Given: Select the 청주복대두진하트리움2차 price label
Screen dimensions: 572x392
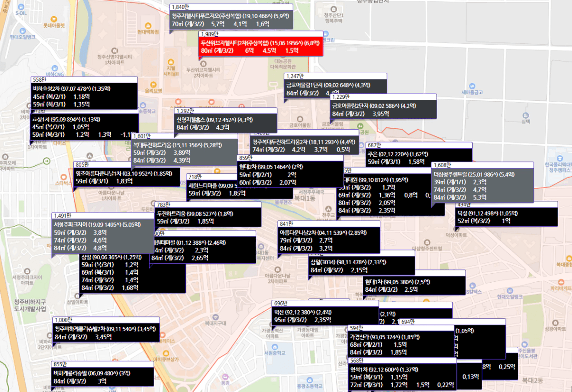Looking at the screenshot, I should click(x=305, y=142).
